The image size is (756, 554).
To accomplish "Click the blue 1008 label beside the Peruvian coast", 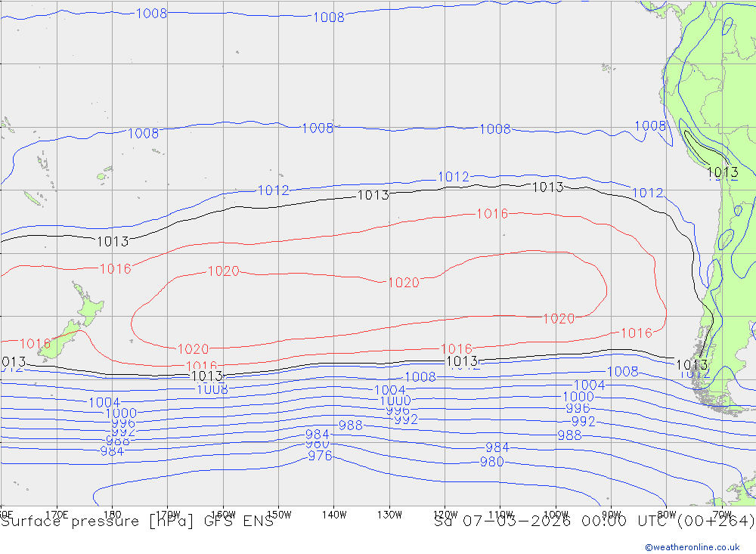I will pyautogui.click(x=650, y=126).
